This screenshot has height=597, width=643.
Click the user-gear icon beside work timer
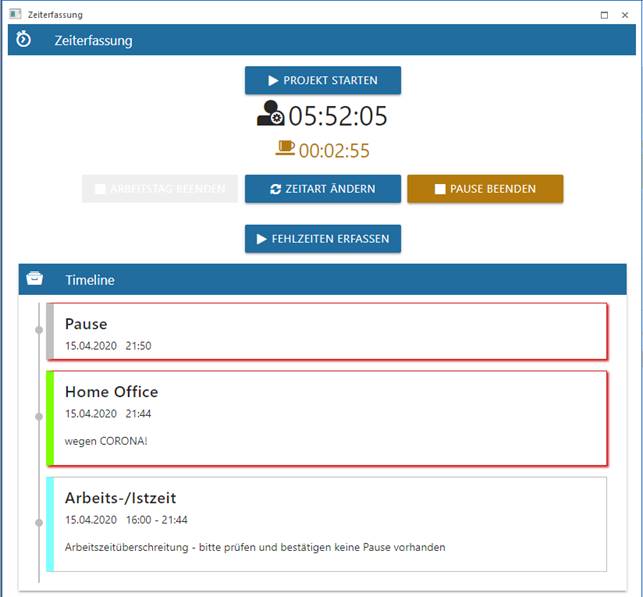(x=270, y=115)
